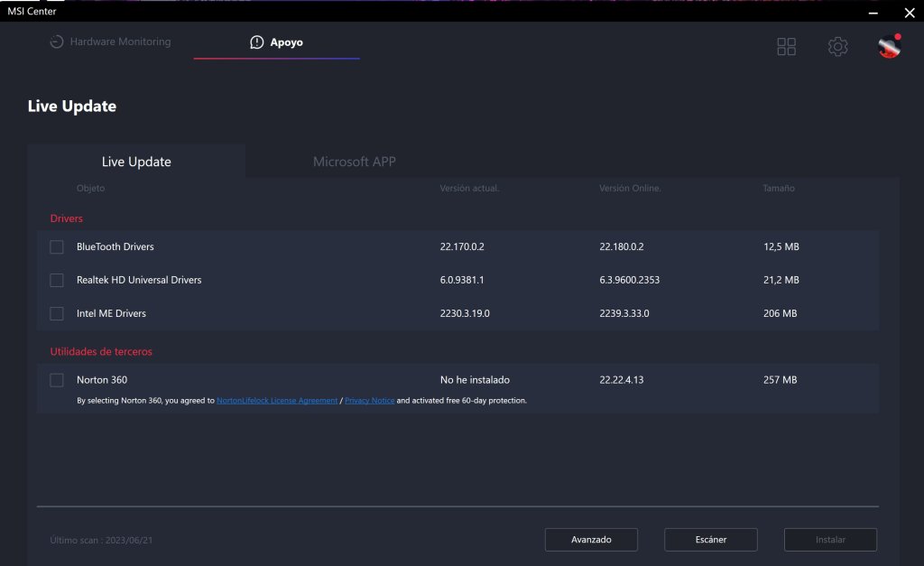Select the Apoyo tab
The image size is (924, 566).
[x=276, y=42]
